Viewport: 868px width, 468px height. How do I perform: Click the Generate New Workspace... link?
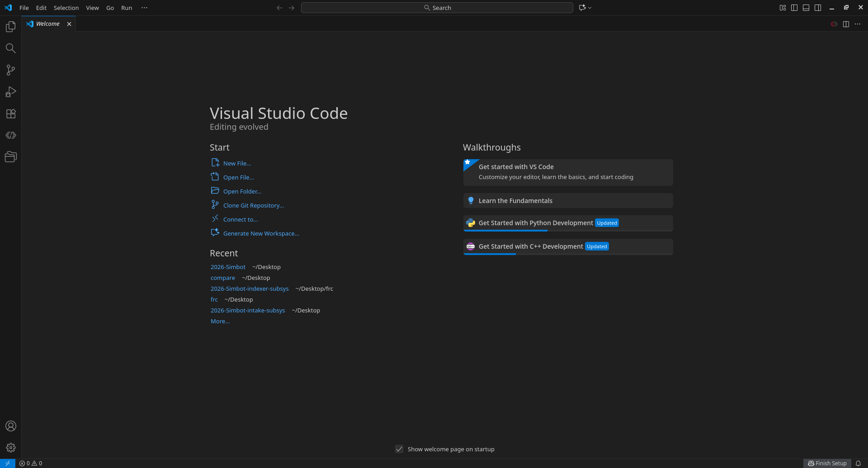tap(261, 233)
